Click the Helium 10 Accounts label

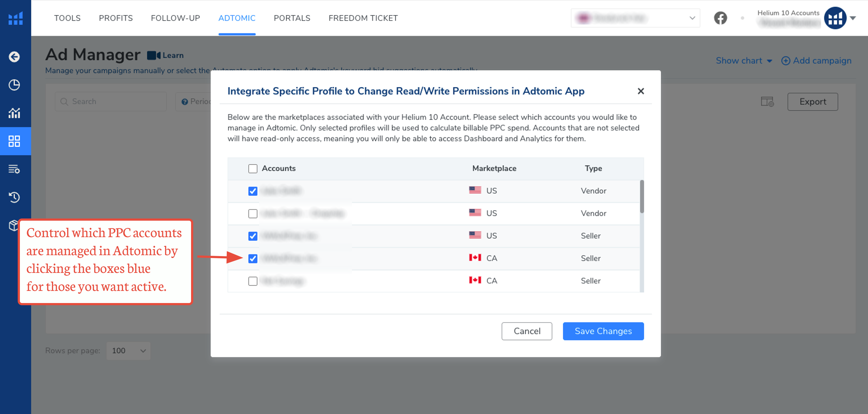click(x=788, y=13)
